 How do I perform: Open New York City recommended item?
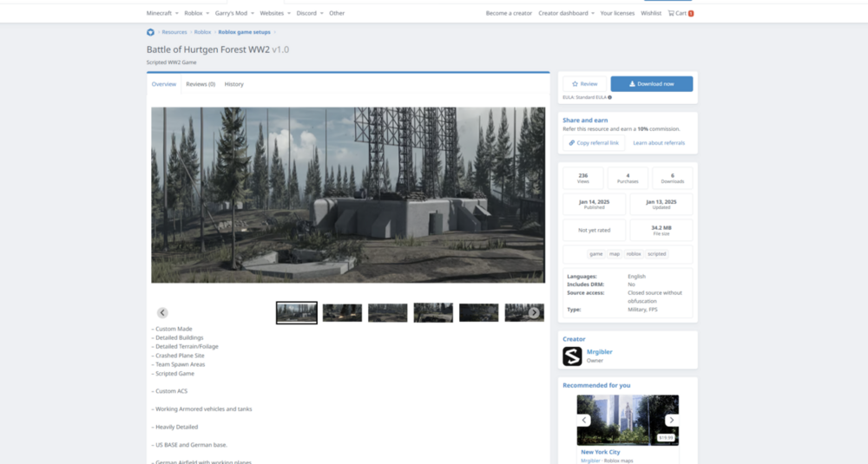pos(600,452)
